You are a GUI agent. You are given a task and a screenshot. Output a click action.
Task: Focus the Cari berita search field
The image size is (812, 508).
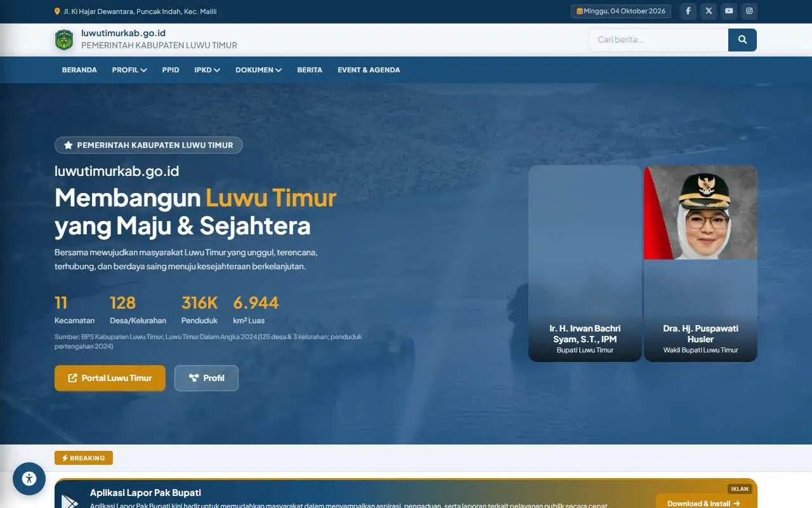tap(658, 40)
